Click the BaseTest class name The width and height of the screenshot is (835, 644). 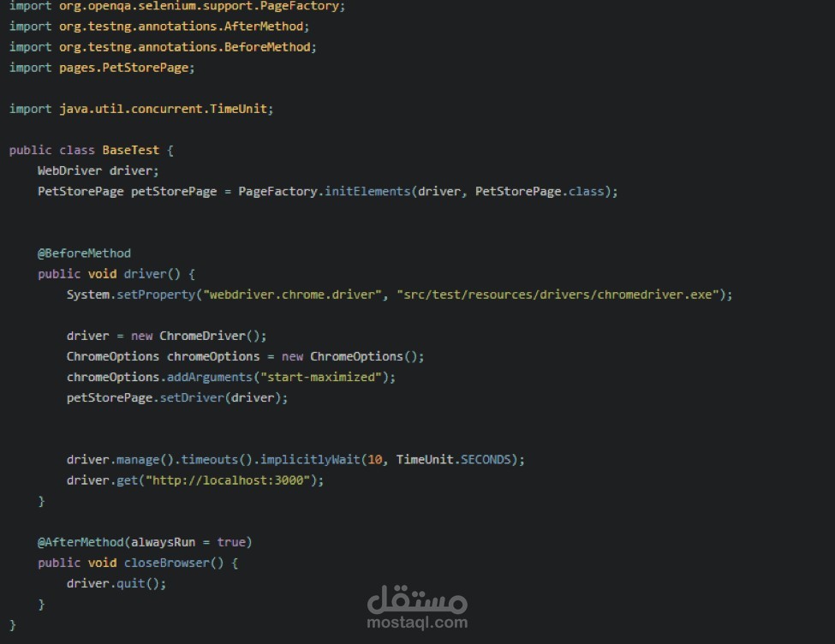pos(129,150)
